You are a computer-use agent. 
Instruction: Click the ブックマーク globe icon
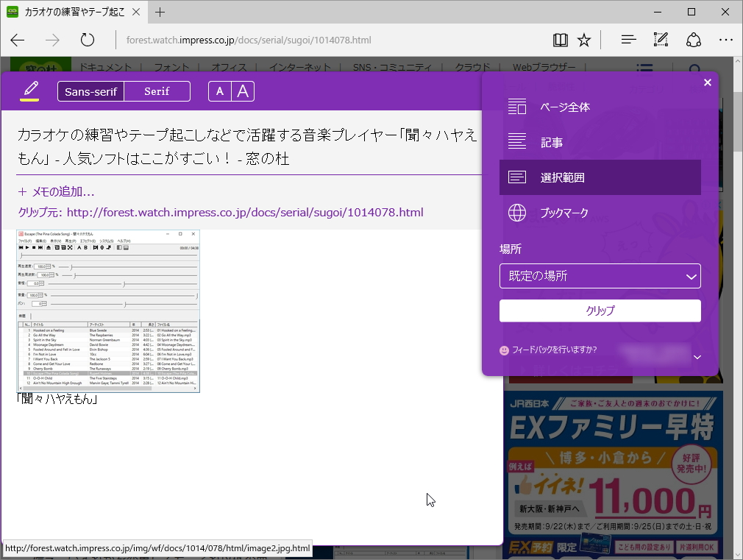point(518,213)
